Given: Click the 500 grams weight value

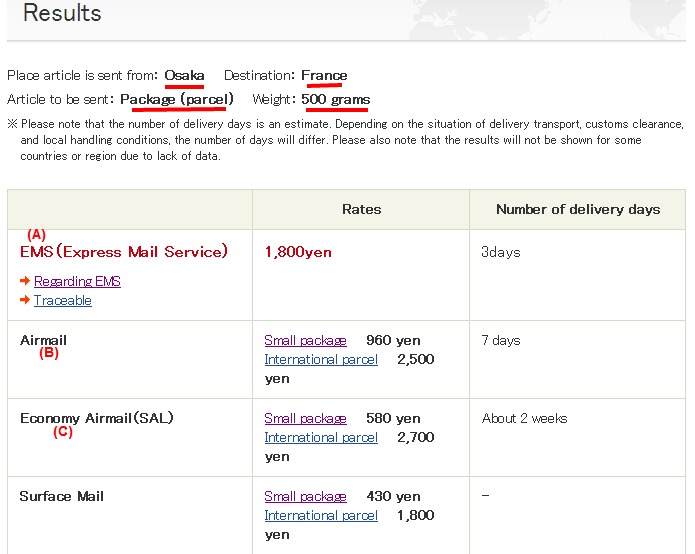Looking at the screenshot, I should [x=336, y=99].
